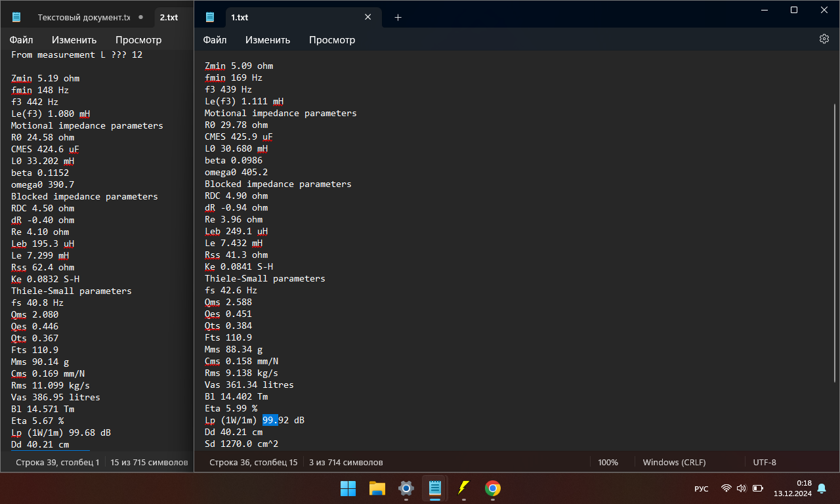Viewport: 840px width, 504px height.
Task: Open Wi-Fi network tray icon
Action: (x=726, y=488)
